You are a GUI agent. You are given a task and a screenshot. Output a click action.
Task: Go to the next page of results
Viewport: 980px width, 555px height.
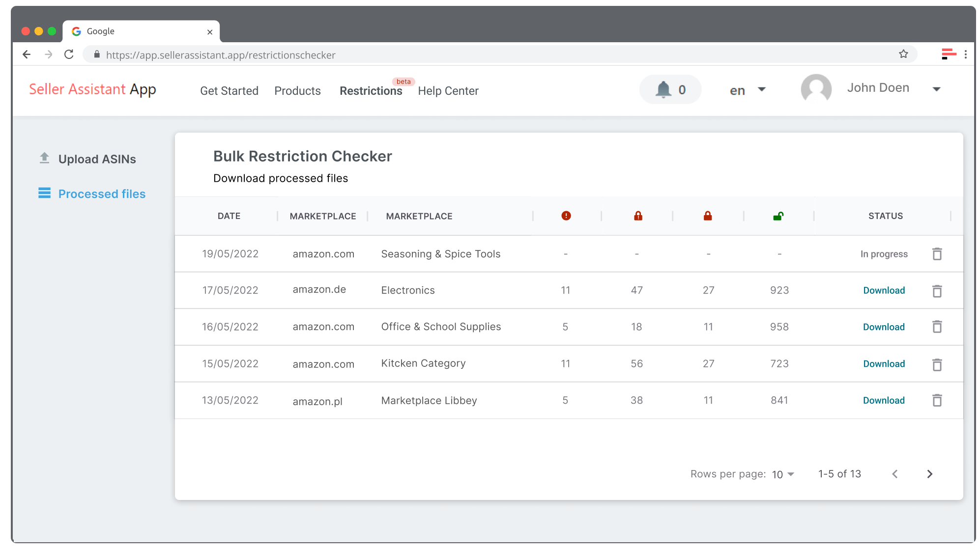929,474
